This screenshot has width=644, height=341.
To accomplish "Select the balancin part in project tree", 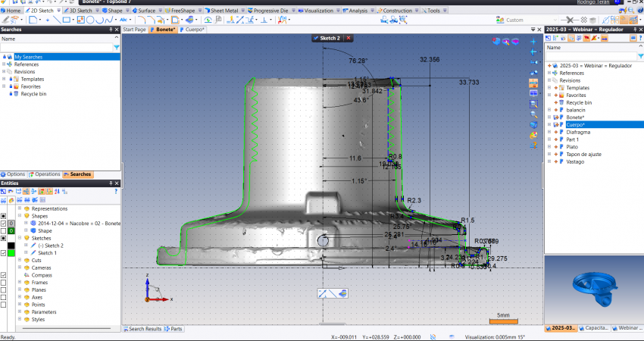I will (575, 110).
